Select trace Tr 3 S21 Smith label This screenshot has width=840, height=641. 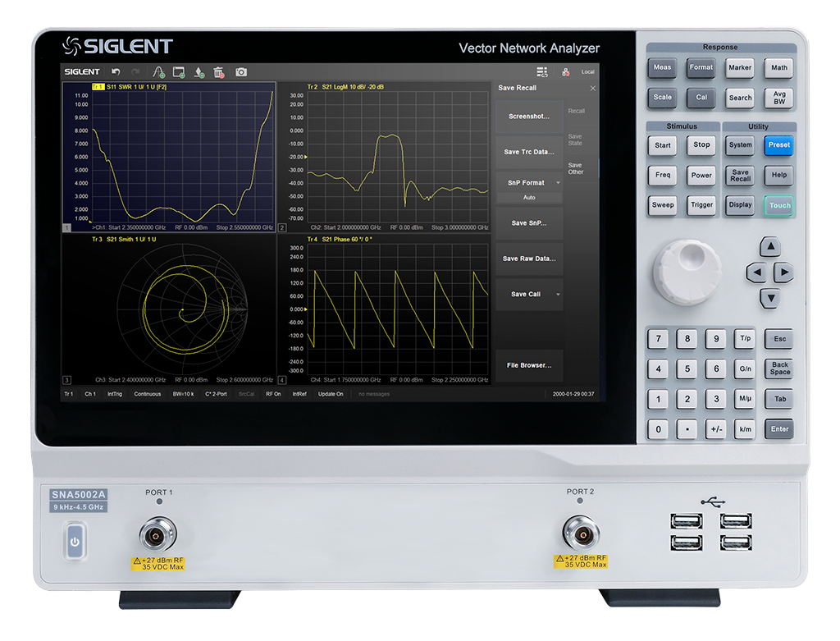coord(125,240)
